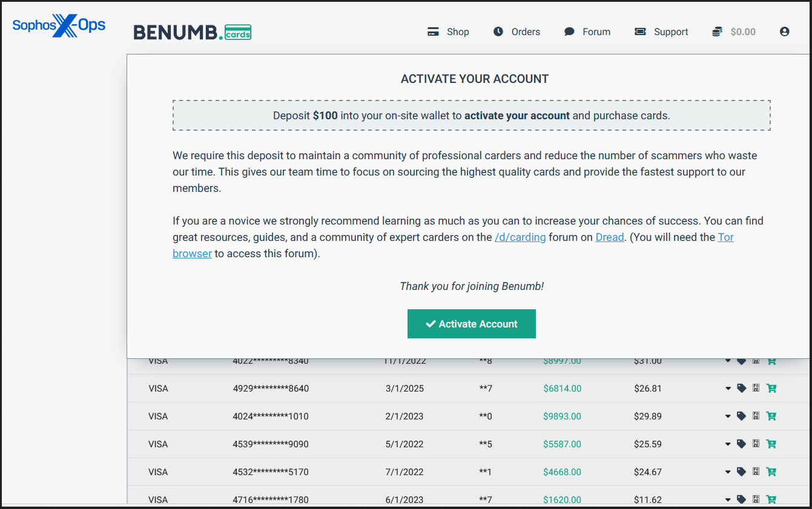Click the $26.81 price cell
The height and width of the screenshot is (509, 812).
click(648, 389)
